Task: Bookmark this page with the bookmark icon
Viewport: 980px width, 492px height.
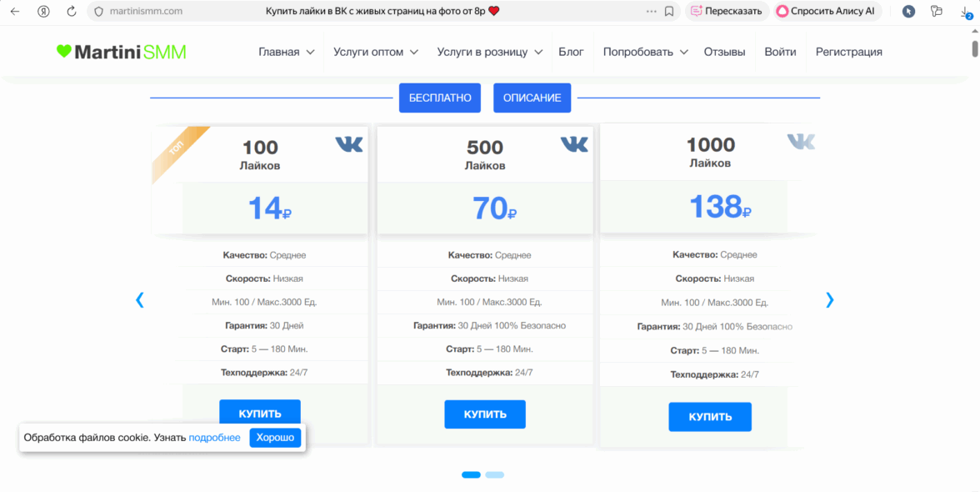Action: coord(669,12)
